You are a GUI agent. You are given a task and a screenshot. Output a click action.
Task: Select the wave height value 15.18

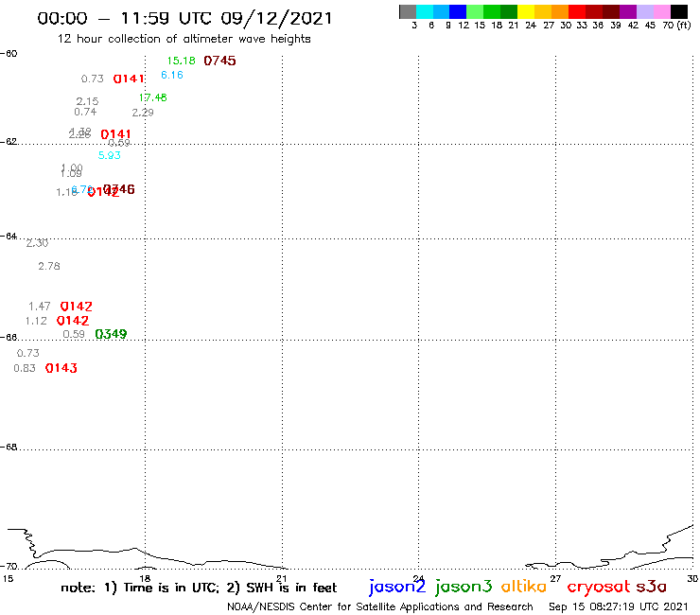tap(182, 61)
